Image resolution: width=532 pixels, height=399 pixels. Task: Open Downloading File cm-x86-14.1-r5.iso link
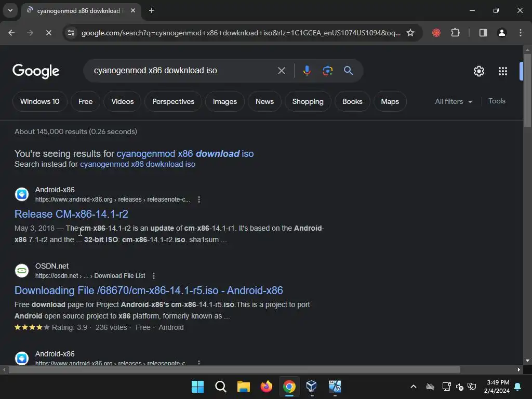pyautogui.click(x=149, y=290)
